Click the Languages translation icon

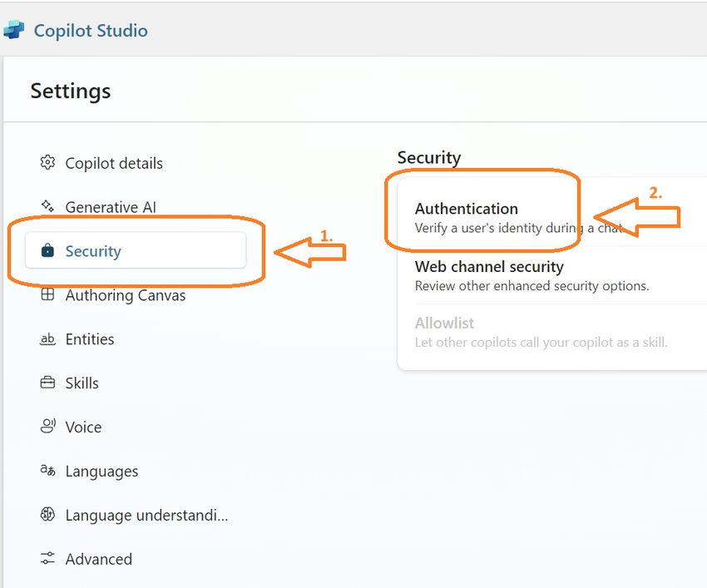click(x=47, y=471)
